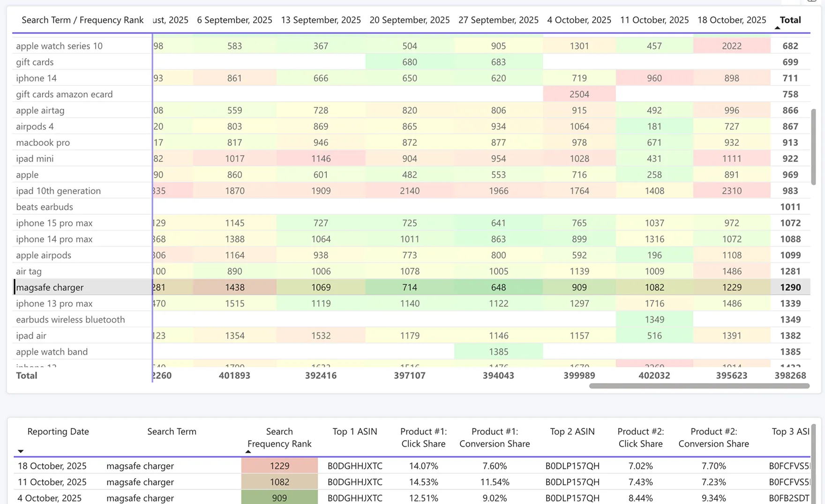Select the 'ipad mini' row label
The height and width of the screenshot is (504, 825).
(35, 158)
